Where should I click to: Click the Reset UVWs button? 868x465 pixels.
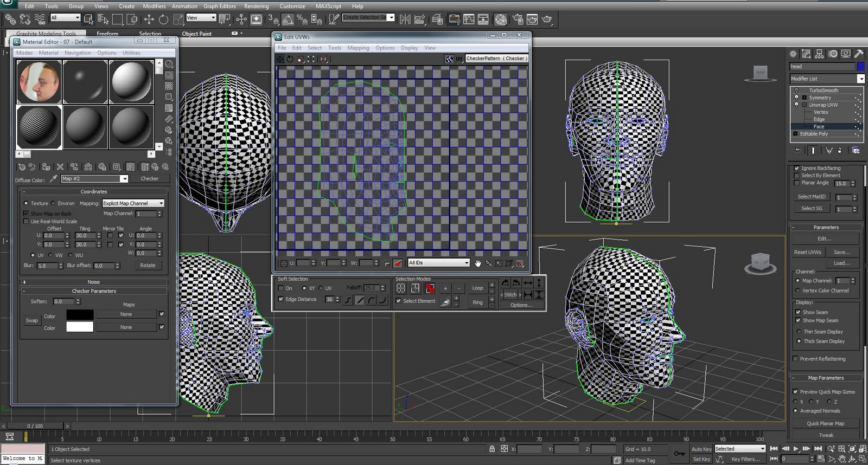pyautogui.click(x=807, y=252)
